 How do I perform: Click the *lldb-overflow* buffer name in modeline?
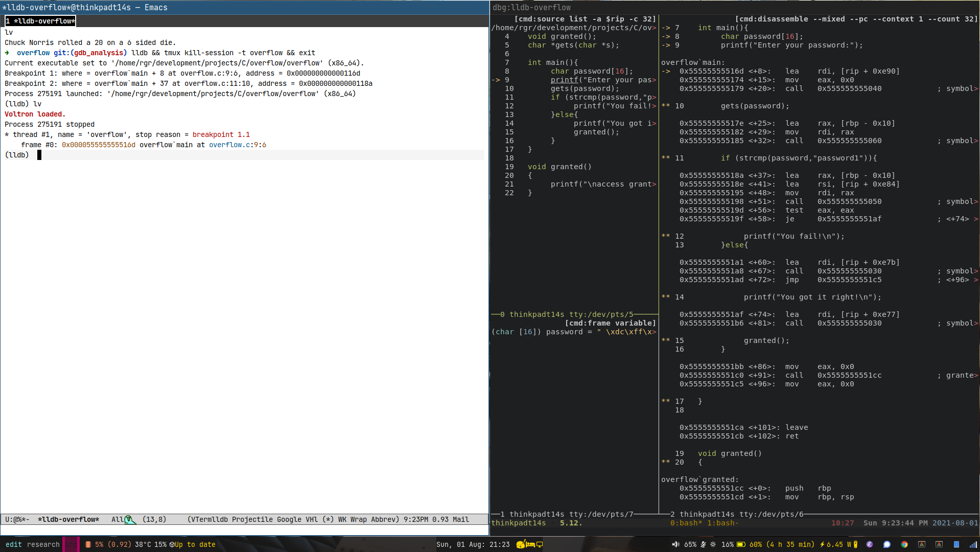coord(68,519)
